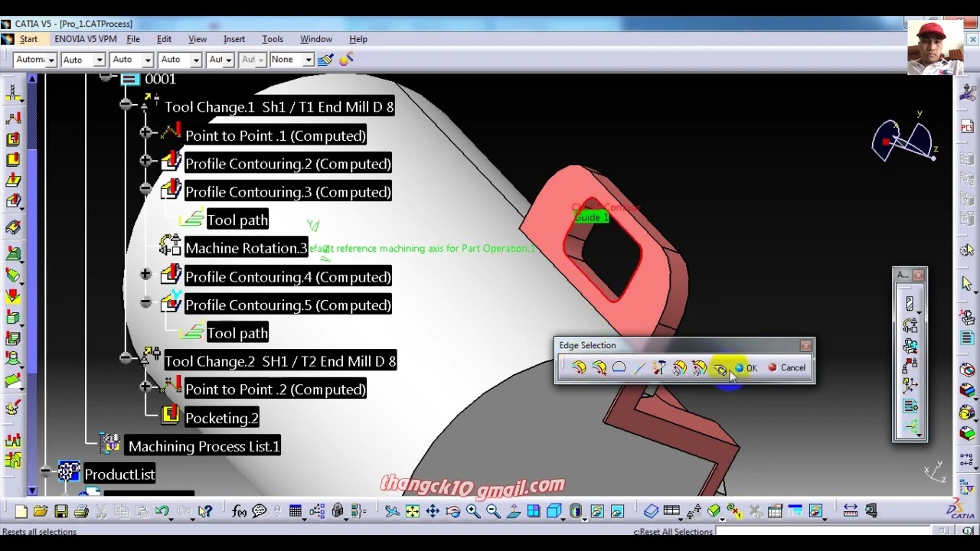Click the Rotate view icon
Viewport: 980px width, 551px height.
pos(452,511)
